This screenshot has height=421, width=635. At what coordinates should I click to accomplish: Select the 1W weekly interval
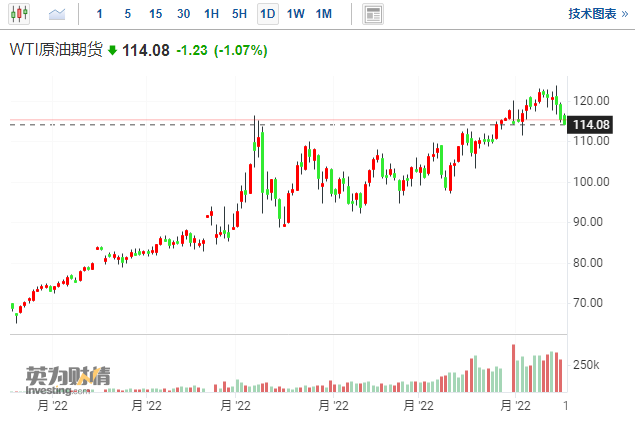pyautogui.click(x=296, y=14)
